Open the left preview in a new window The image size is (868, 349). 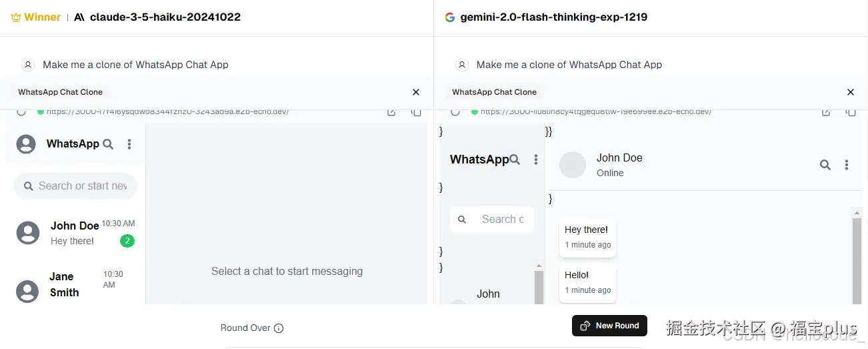(x=391, y=112)
